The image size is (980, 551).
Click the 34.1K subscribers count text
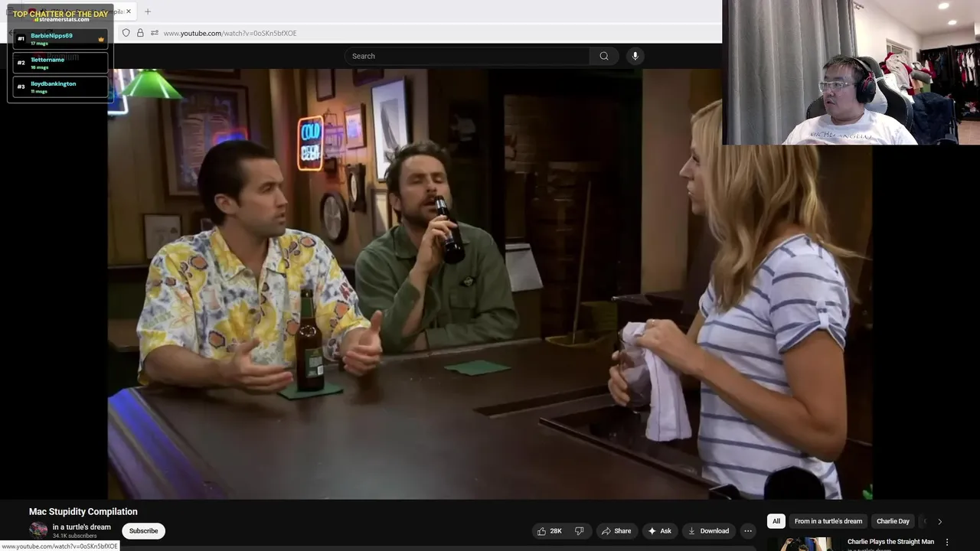pos(75,536)
